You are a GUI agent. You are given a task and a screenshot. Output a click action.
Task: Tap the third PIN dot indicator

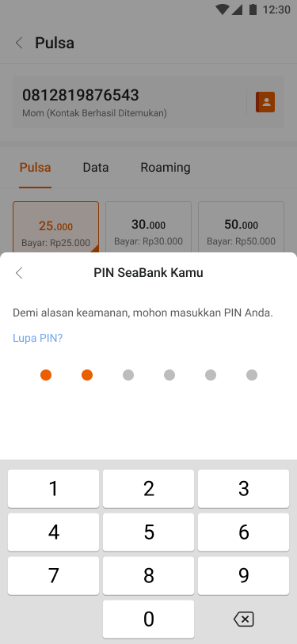tap(128, 375)
